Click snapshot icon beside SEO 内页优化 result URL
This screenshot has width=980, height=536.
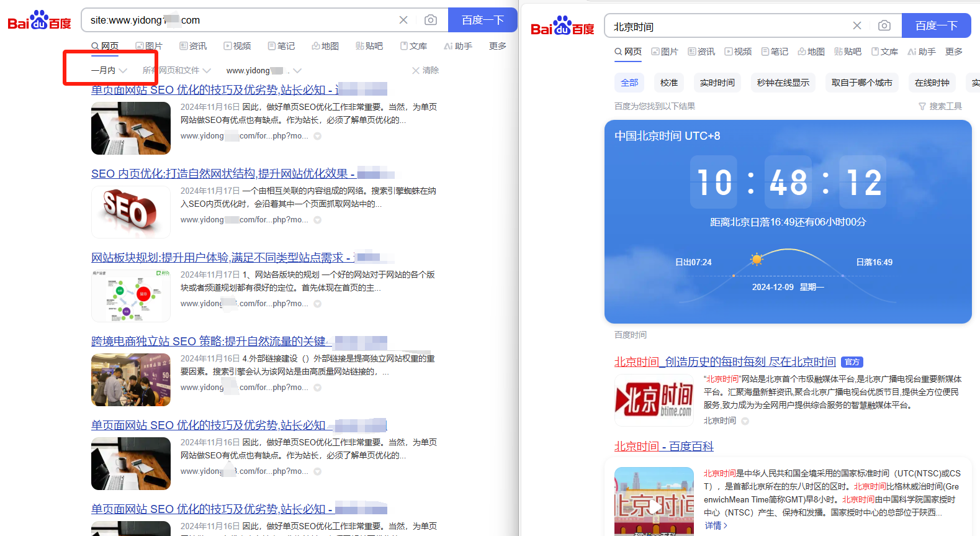click(317, 220)
